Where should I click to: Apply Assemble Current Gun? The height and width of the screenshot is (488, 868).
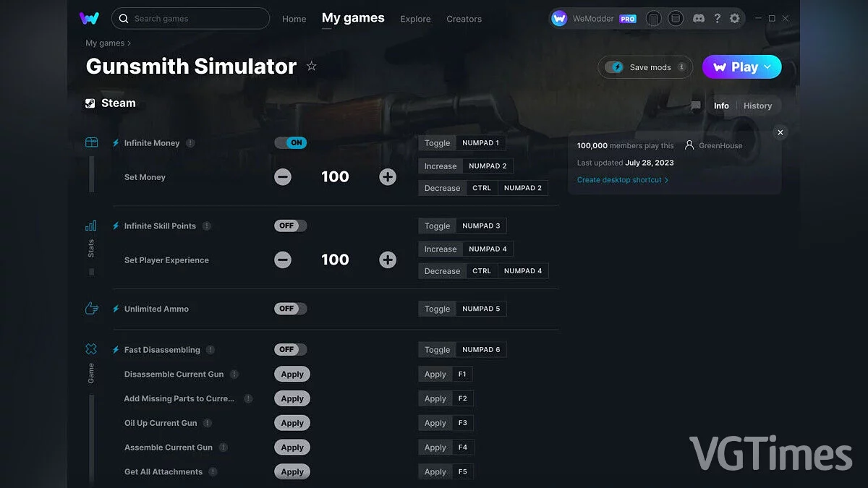292,448
